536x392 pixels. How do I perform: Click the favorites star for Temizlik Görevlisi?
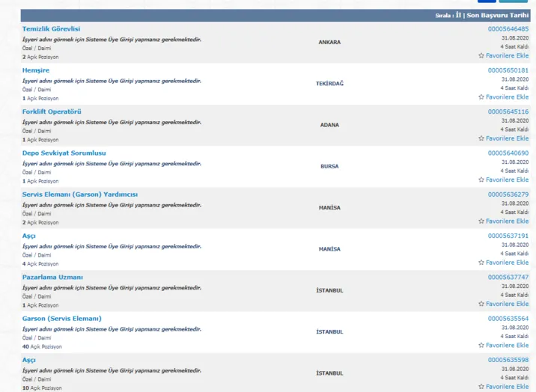481,55
